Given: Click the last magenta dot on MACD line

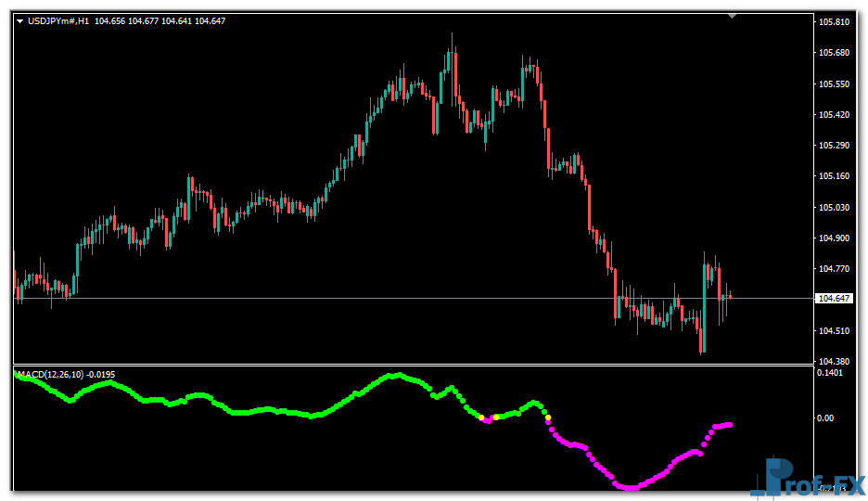Looking at the screenshot, I should [730, 425].
